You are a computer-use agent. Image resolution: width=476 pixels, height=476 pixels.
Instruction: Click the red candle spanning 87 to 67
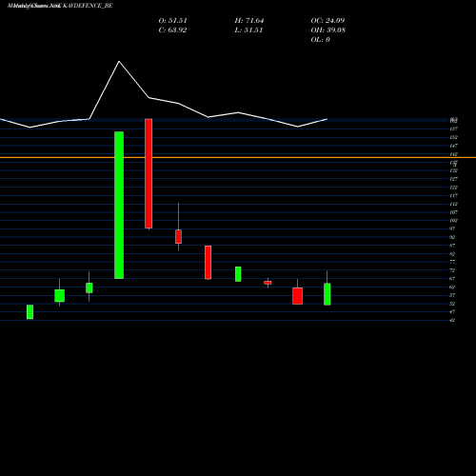[208, 262]
